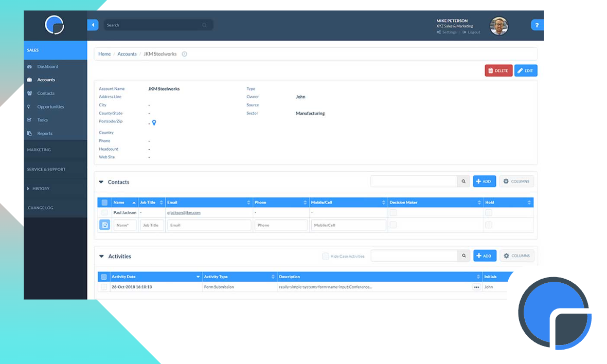Viewport: 607px width, 364px height.
Task: Expand the History section arrow
Action: point(28,188)
